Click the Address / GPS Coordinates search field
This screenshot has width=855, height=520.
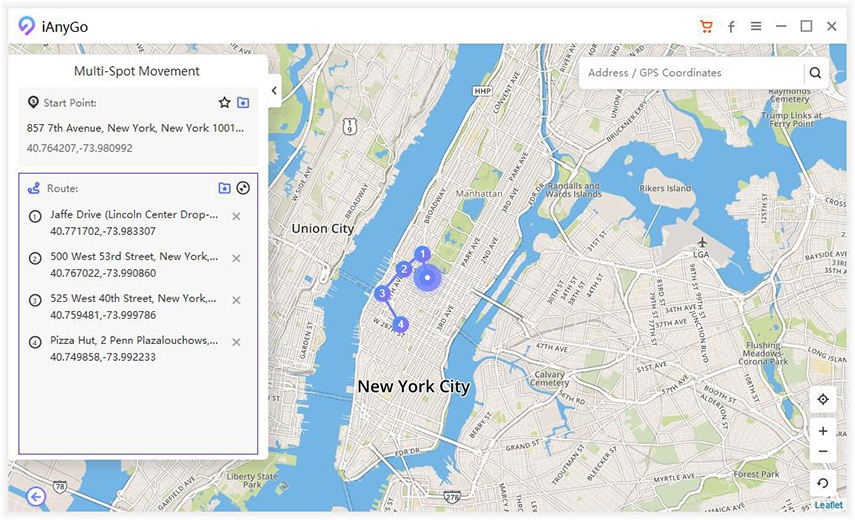click(x=691, y=72)
